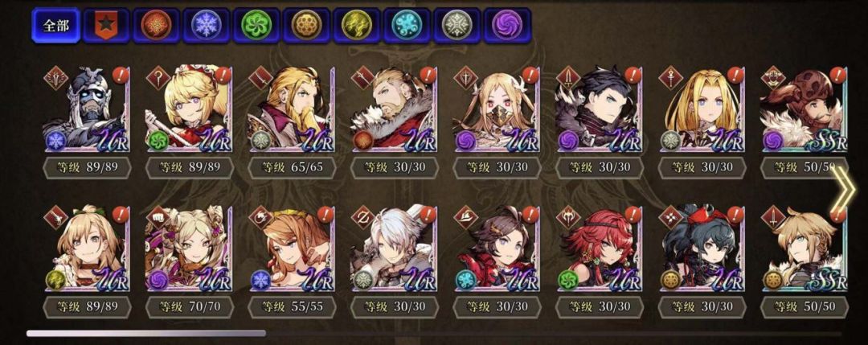Filter by yellow lightning element icon

coord(357,25)
